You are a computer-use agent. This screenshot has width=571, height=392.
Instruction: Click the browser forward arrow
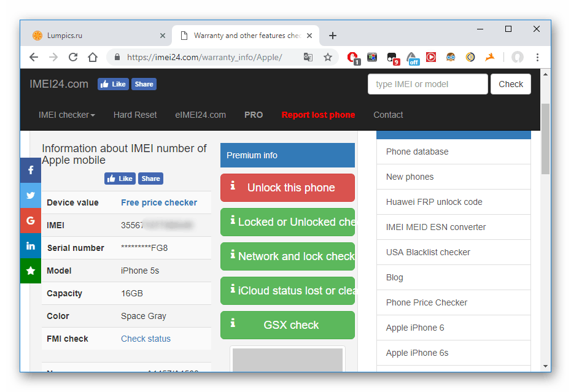point(53,57)
